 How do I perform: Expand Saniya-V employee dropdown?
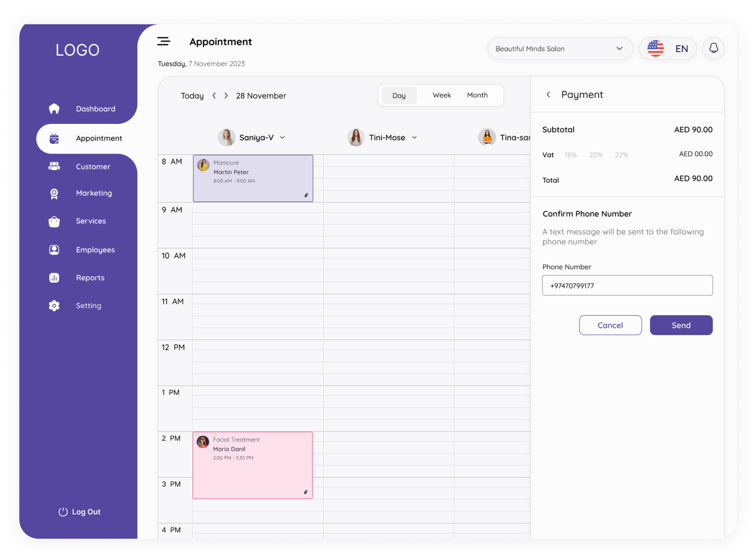tap(283, 138)
